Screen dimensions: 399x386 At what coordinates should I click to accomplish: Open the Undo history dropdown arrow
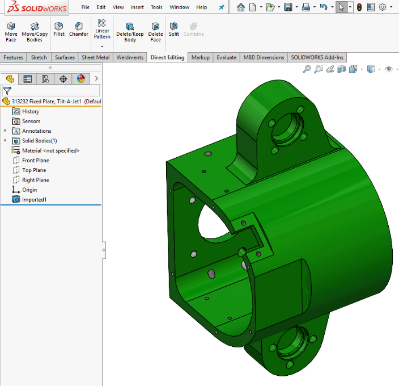coord(332,7)
